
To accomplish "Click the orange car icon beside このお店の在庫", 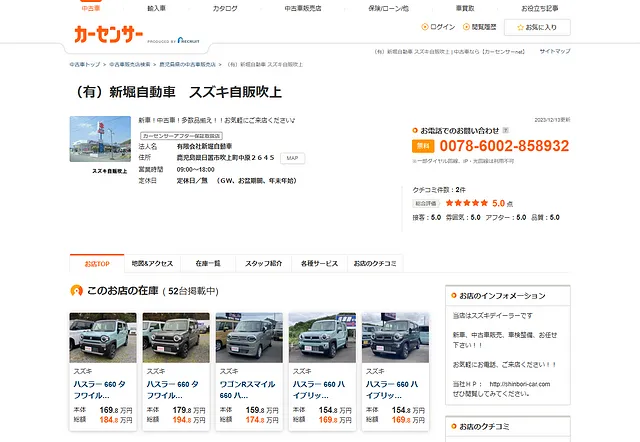I will point(76,291).
